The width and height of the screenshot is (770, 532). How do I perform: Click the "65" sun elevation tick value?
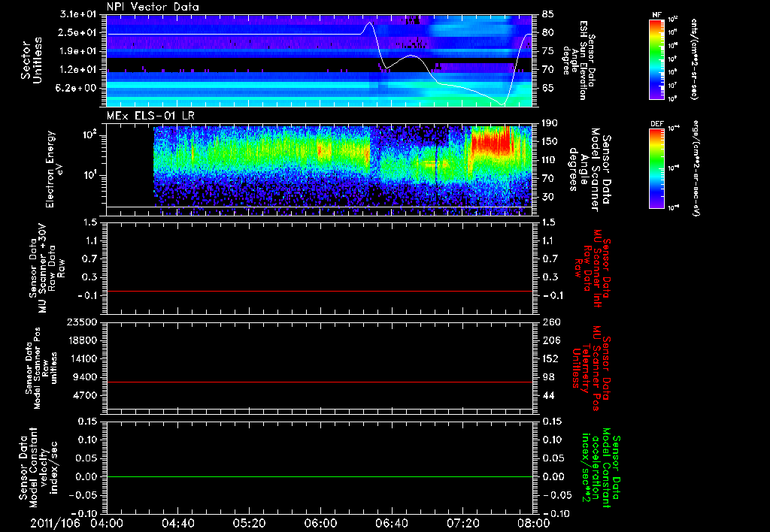point(548,88)
